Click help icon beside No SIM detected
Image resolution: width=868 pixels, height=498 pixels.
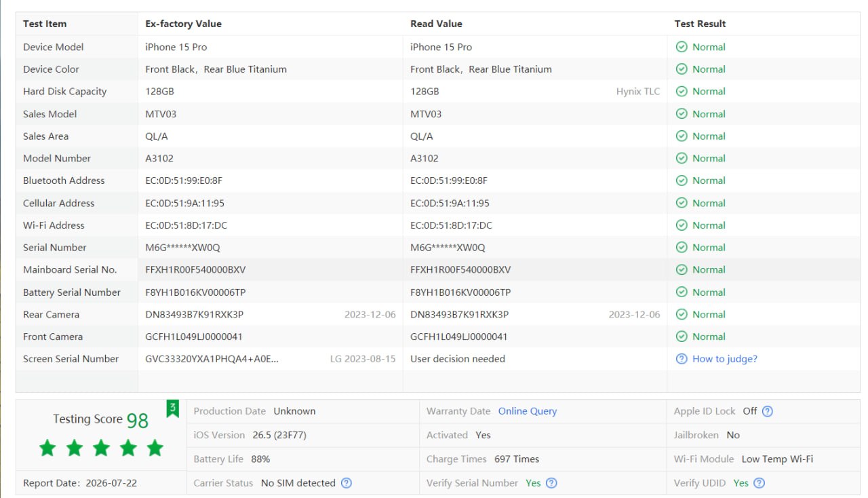(x=347, y=483)
